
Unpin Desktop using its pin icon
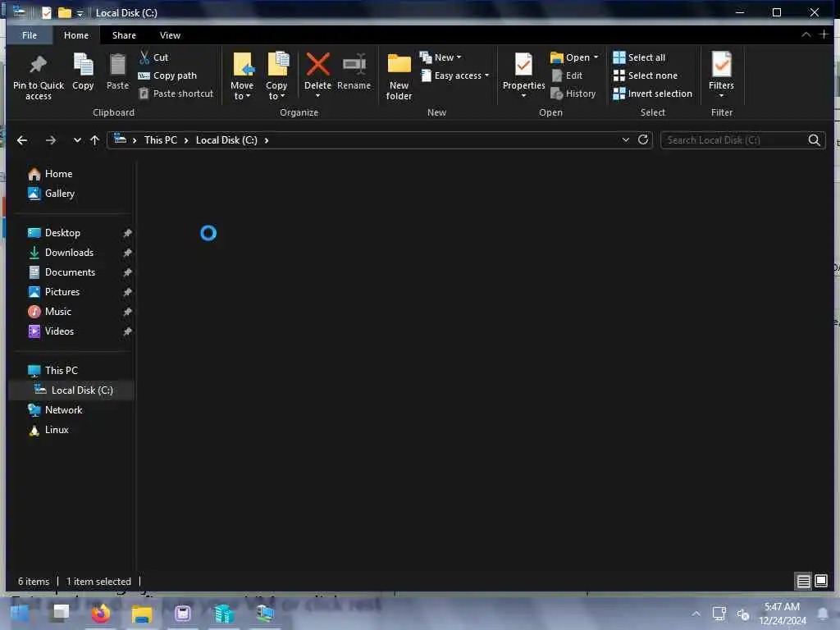tap(127, 233)
